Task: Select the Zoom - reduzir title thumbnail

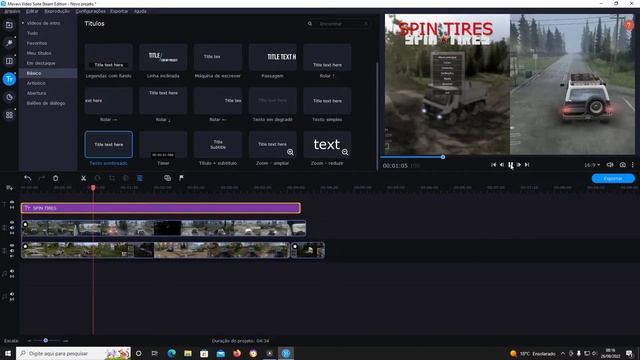Action: (327, 144)
